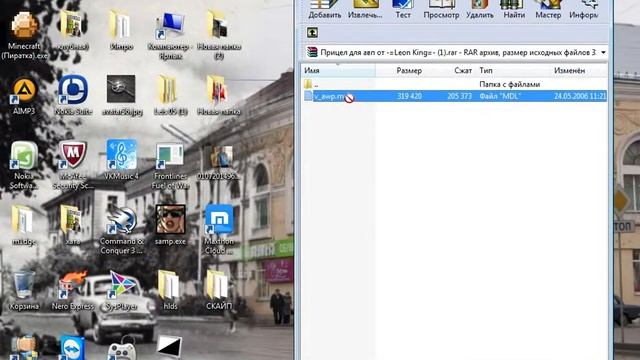
Task: Click the archive path text field
Action: click(452, 52)
